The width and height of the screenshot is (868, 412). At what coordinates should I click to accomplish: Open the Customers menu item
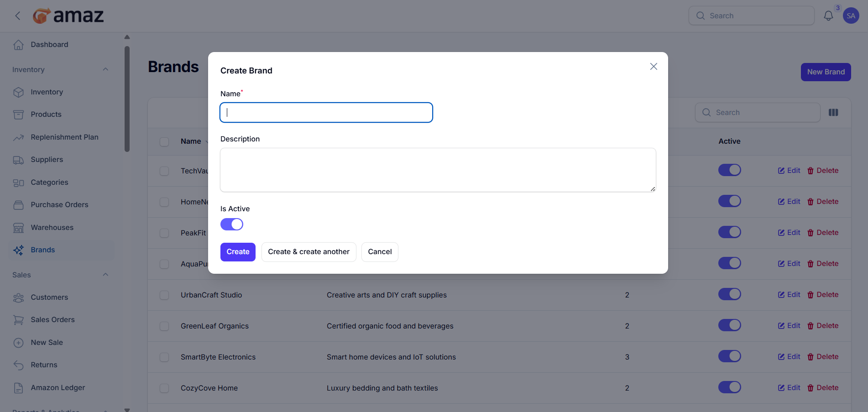(x=49, y=297)
